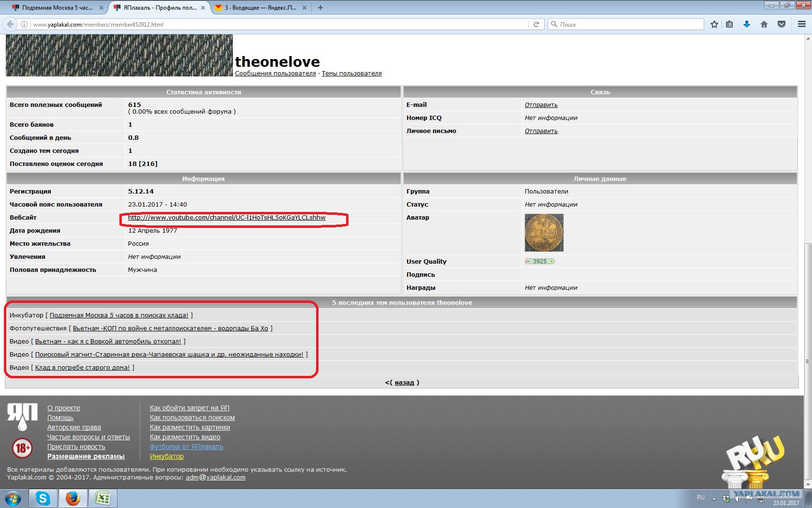Open Dropbox tray icon
The height and width of the screenshot is (508, 812).
coord(726,499)
